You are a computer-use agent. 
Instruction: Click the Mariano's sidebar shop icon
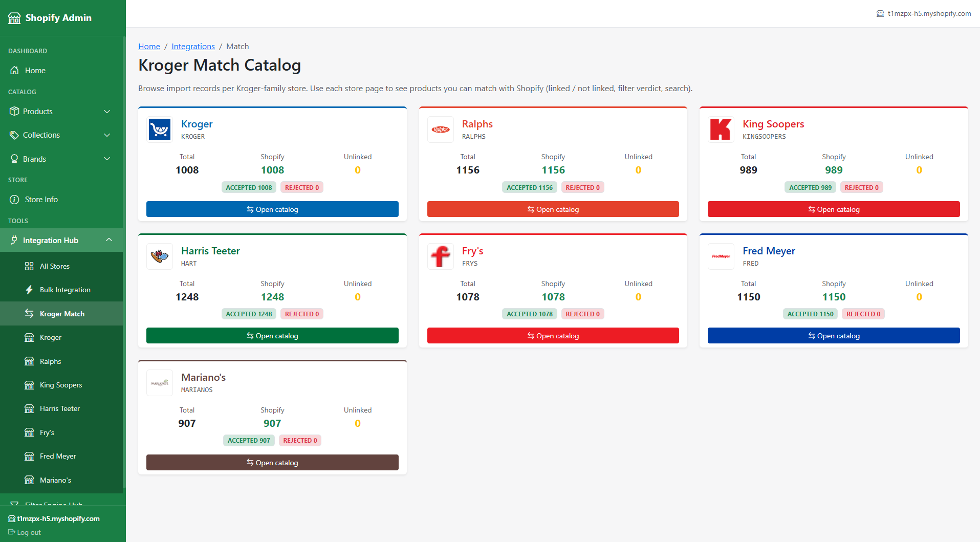(x=29, y=480)
